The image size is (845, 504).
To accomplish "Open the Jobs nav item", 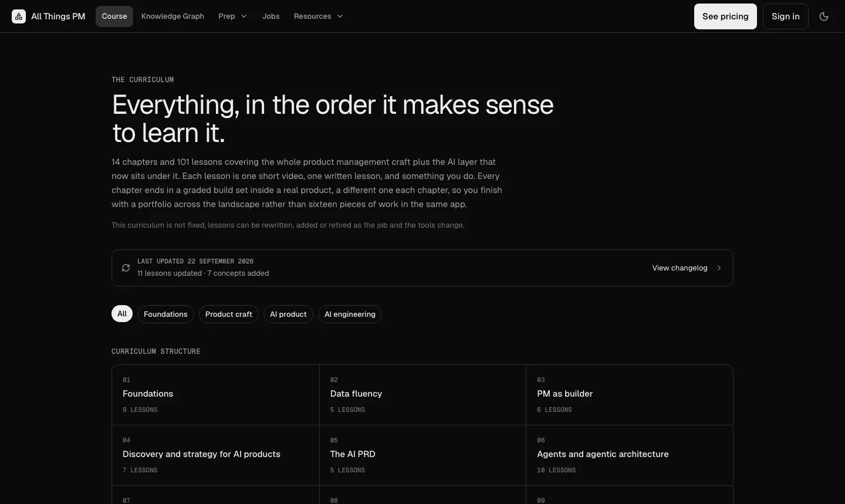I will point(271,16).
